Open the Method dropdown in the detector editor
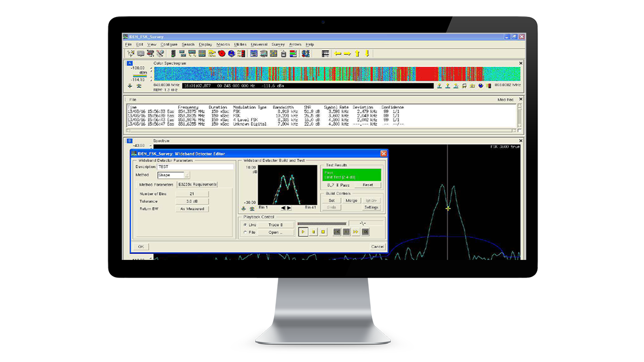The image size is (644, 362). [x=187, y=175]
